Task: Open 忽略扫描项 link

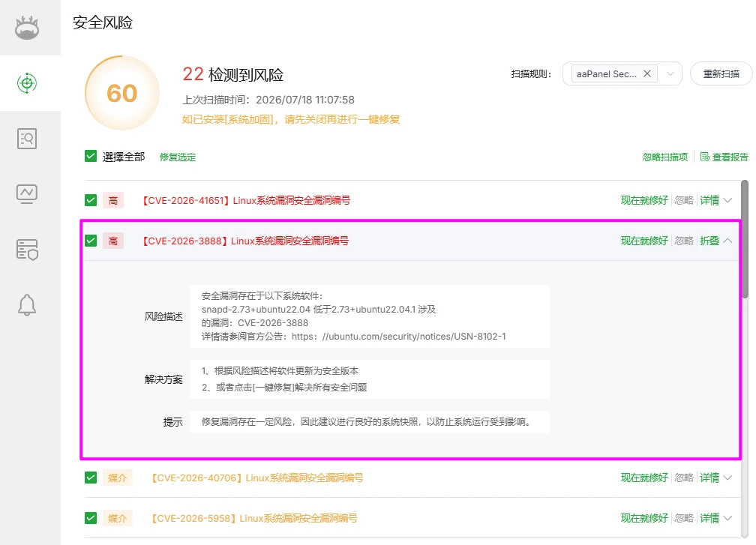Action: (664, 157)
